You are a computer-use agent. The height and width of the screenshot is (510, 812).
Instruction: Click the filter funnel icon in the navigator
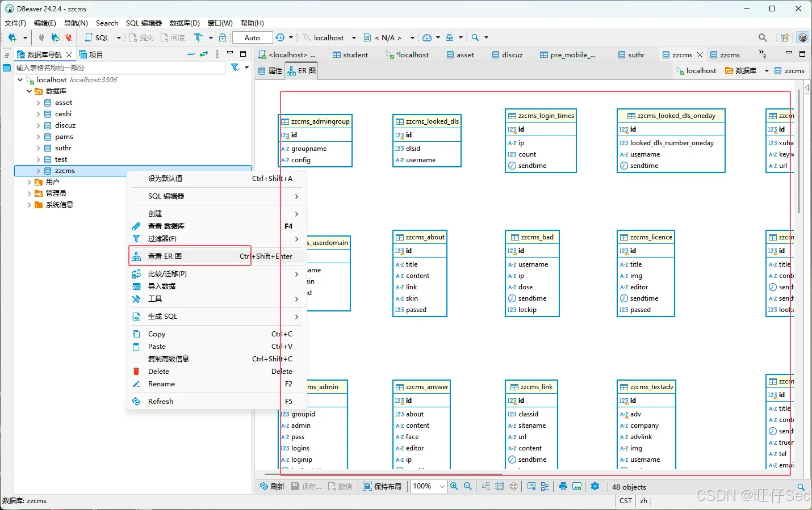(235, 68)
